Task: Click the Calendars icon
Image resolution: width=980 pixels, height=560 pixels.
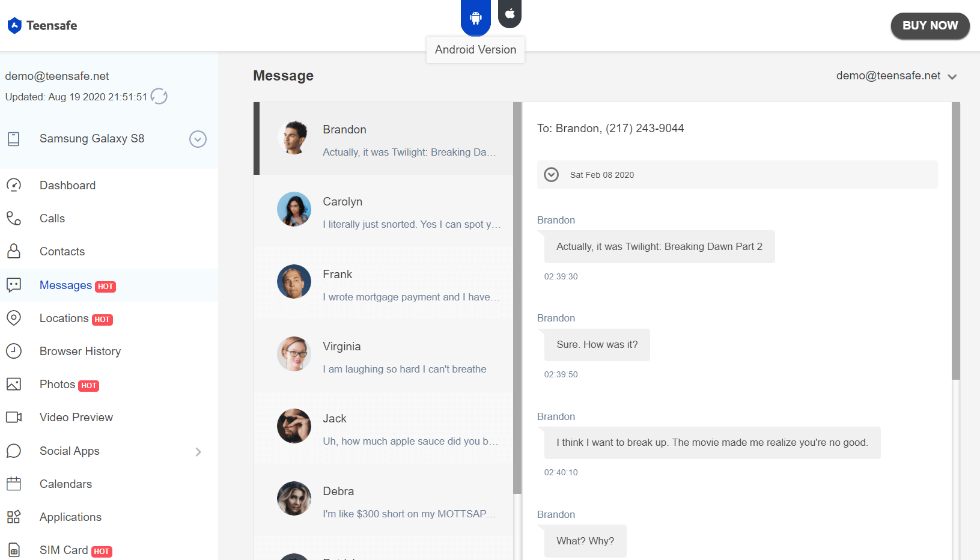Action: point(14,484)
